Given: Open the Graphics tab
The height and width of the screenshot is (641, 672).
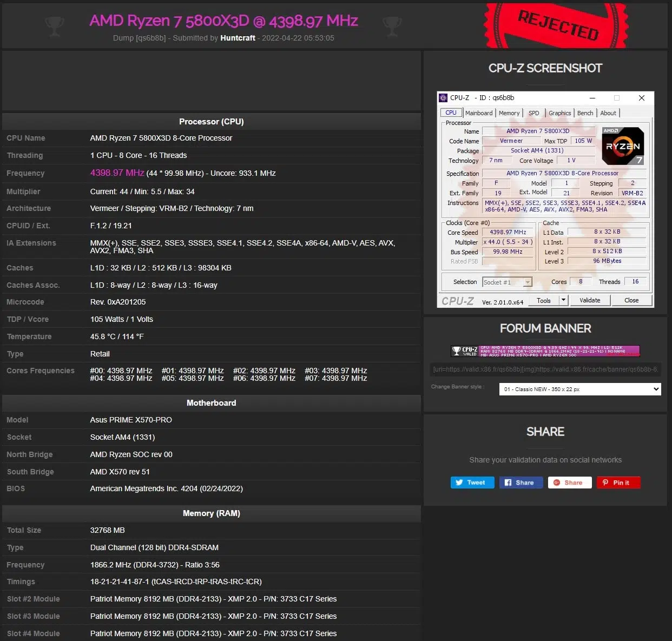Looking at the screenshot, I should [x=560, y=113].
